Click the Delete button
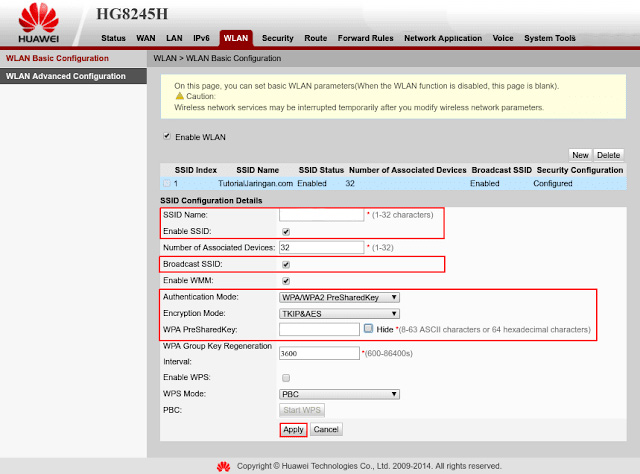 coord(608,155)
